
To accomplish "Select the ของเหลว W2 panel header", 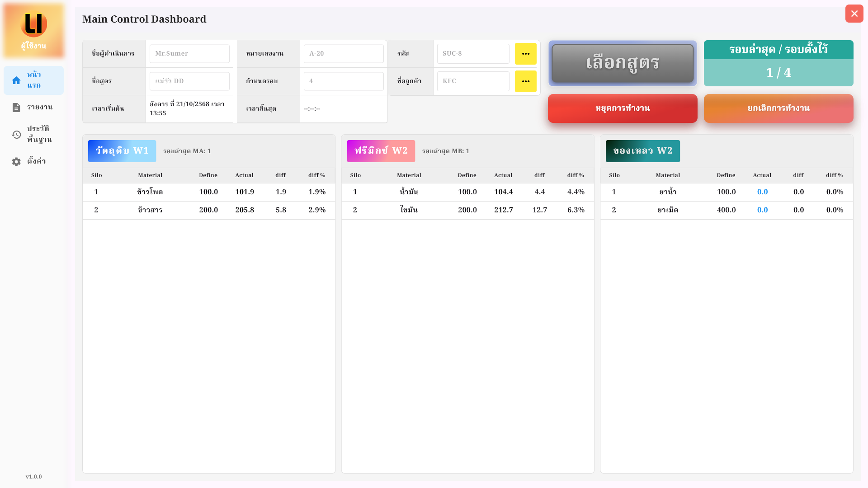I will (642, 151).
